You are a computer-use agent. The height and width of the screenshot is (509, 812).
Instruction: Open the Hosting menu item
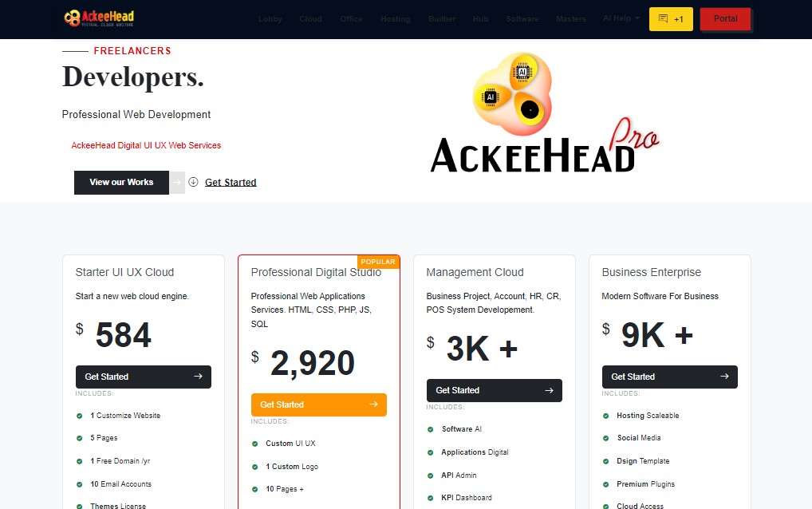[x=395, y=19]
